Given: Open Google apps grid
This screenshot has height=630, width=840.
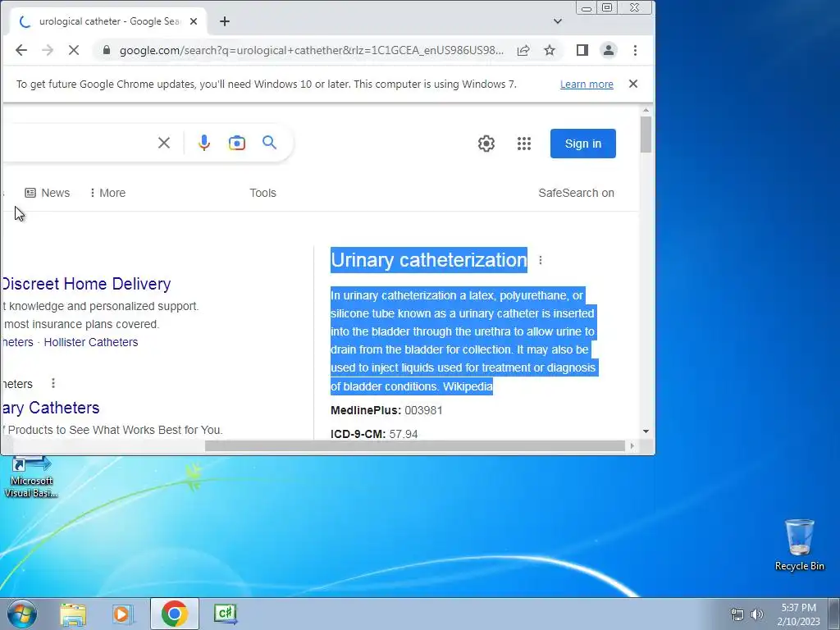Looking at the screenshot, I should pyautogui.click(x=524, y=144).
